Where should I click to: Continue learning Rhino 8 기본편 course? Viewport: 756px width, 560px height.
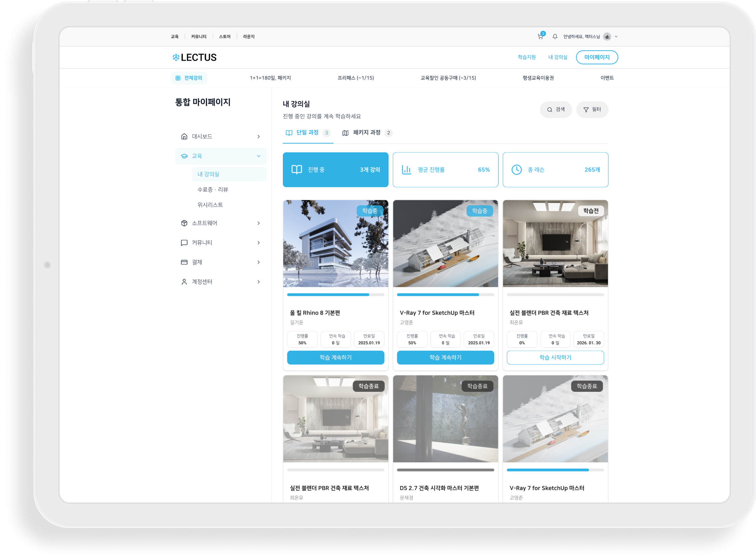tap(336, 357)
